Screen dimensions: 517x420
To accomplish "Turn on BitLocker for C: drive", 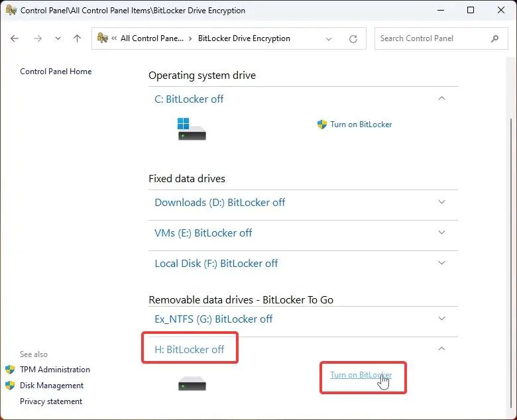I will (361, 125).
